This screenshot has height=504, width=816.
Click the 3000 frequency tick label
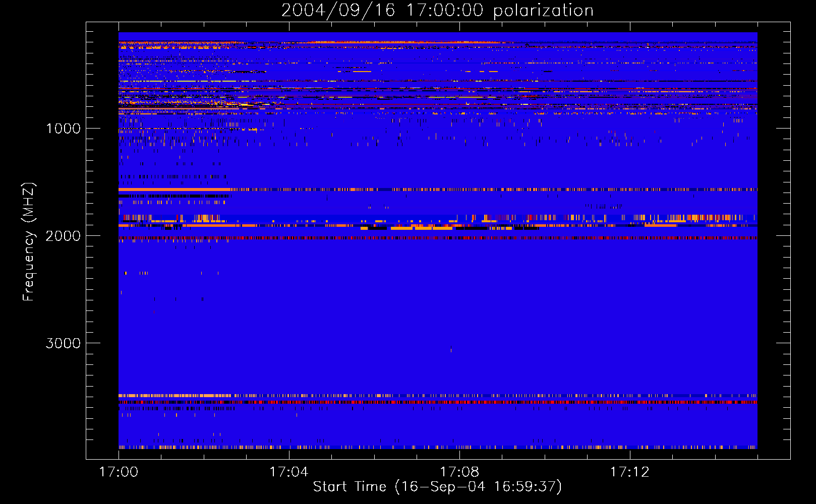click(x=63, y=343)
